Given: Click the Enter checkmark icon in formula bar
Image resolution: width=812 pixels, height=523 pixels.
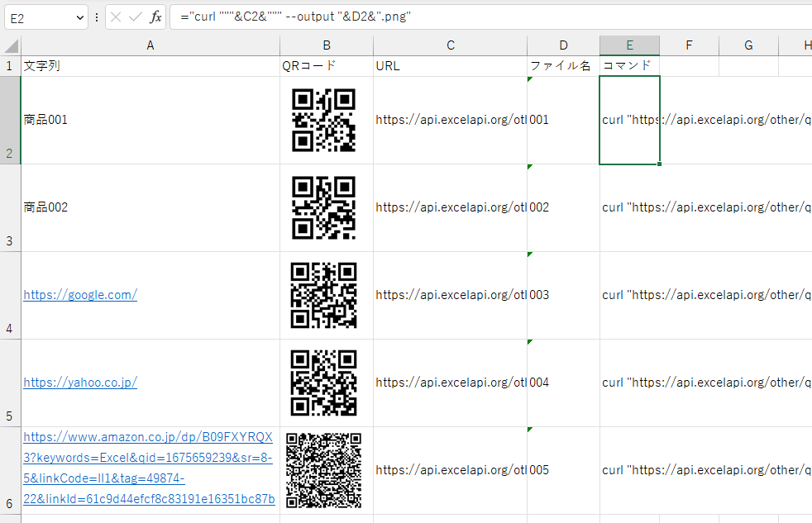Looking at the screenshot, I should click(x=136, y=17).
